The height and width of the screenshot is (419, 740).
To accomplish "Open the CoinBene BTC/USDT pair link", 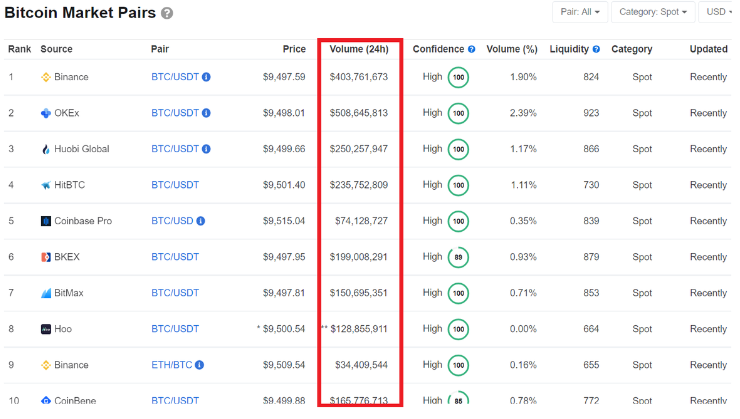I will point(175,401).
